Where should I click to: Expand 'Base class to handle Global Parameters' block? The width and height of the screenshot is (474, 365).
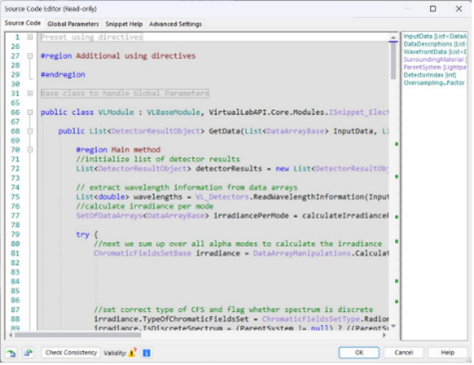click(30, 93)
